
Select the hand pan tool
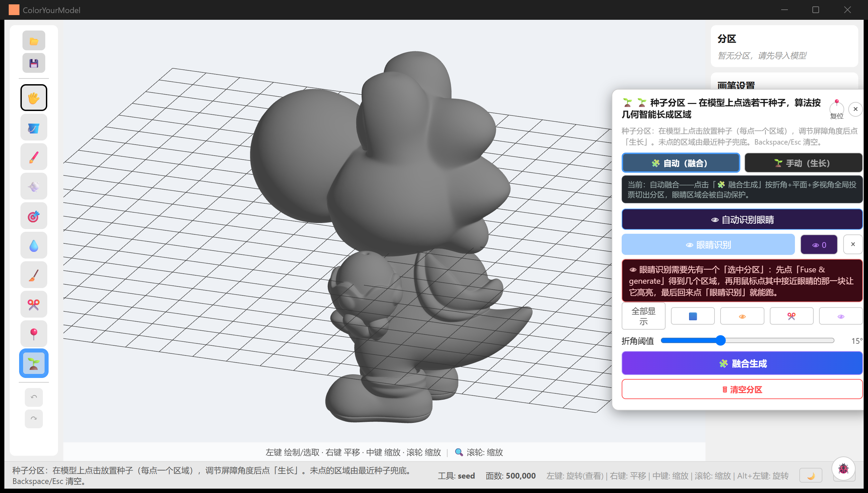(34, 98)
